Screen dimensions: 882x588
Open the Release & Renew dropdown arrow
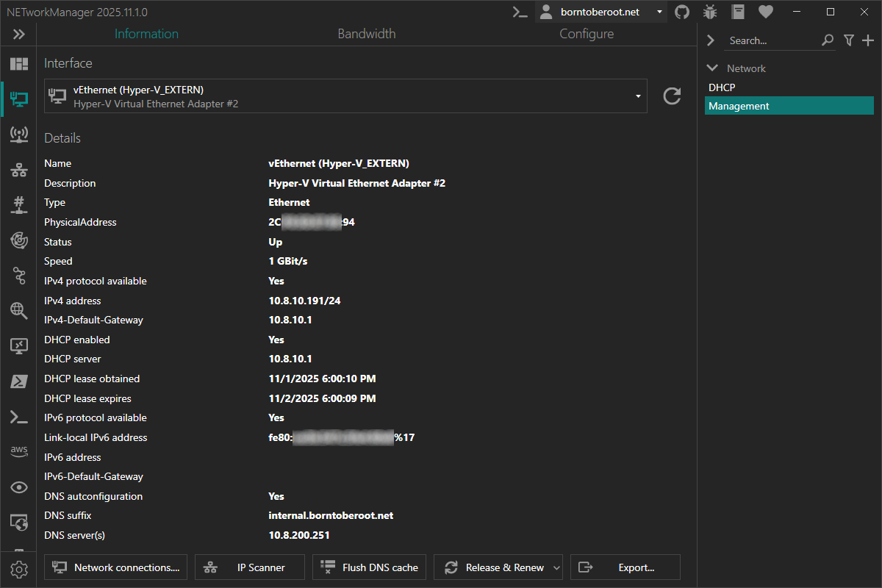point(556,567)
